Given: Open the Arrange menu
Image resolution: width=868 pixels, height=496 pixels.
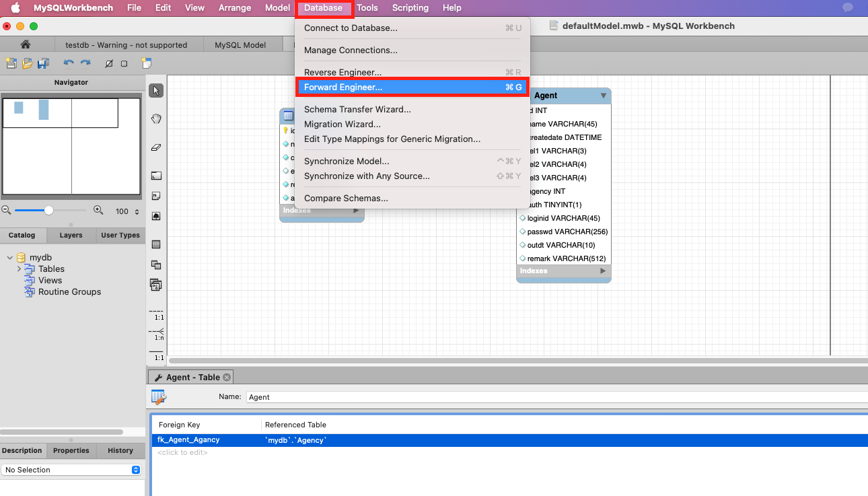Looking at the screenshot, I should pyautogui.click(x=235, y=8).
